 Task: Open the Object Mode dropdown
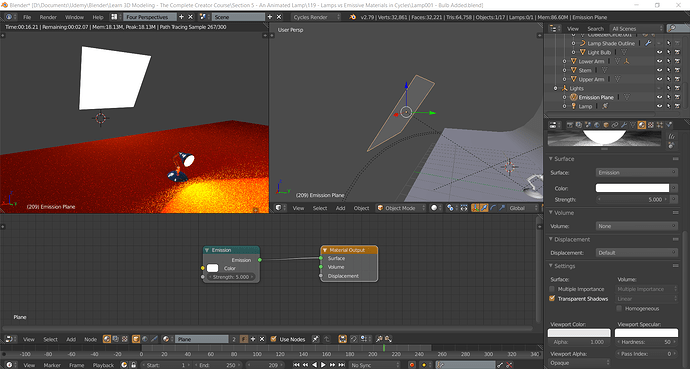click(x=402, y=208)
